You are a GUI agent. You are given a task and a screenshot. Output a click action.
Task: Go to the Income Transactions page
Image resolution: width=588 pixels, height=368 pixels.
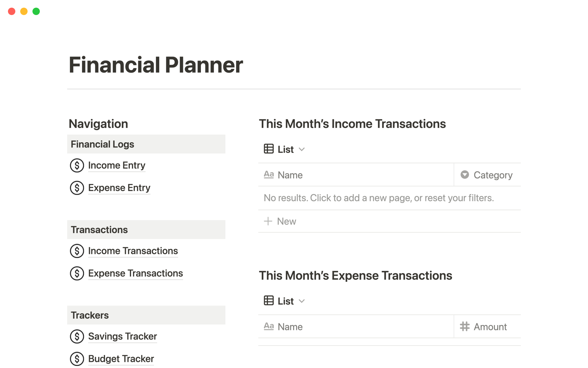pos(133,251)
